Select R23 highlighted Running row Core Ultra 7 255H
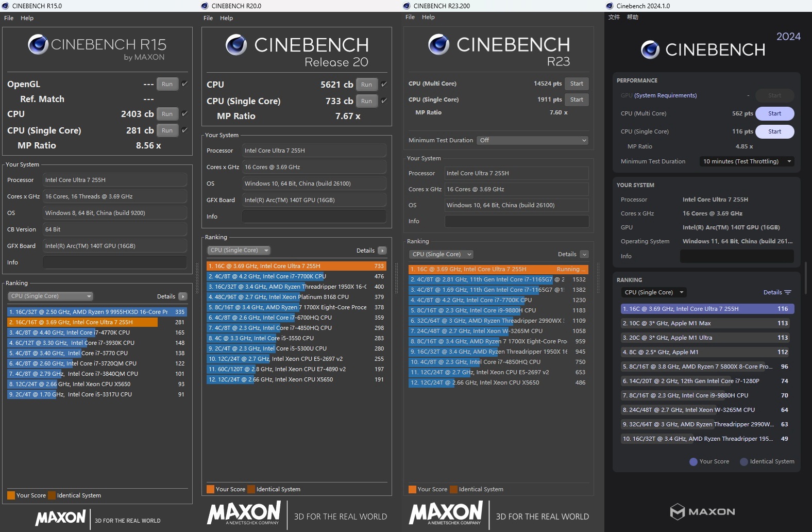This screenshot has height=532, width=812. (498, 269)
